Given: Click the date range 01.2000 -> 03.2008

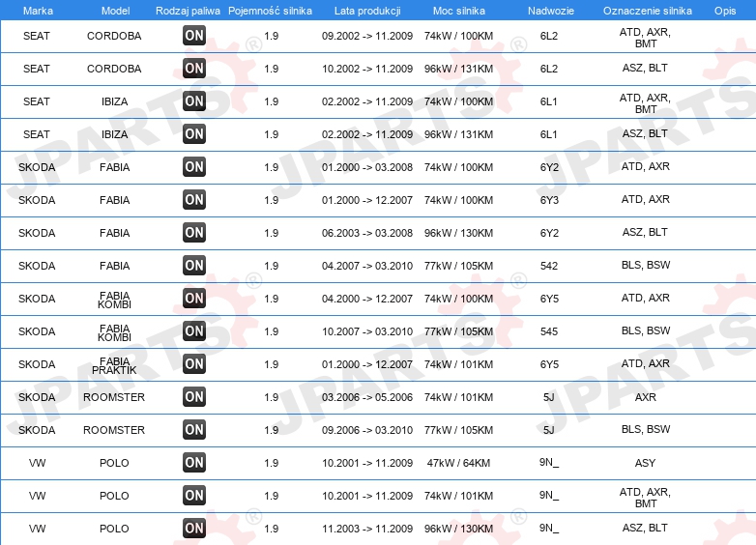Looking at the screenshot, I should click(x=367, y=167).
